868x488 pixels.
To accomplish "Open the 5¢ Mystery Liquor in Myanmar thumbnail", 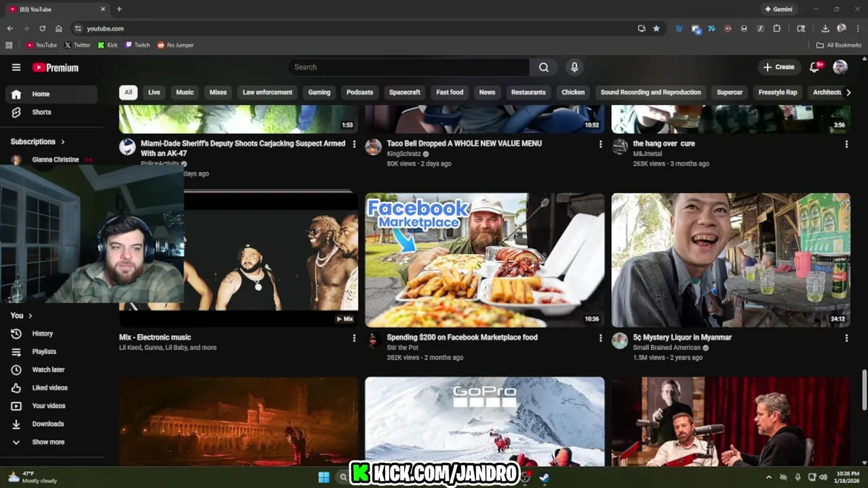I will 731,260.
